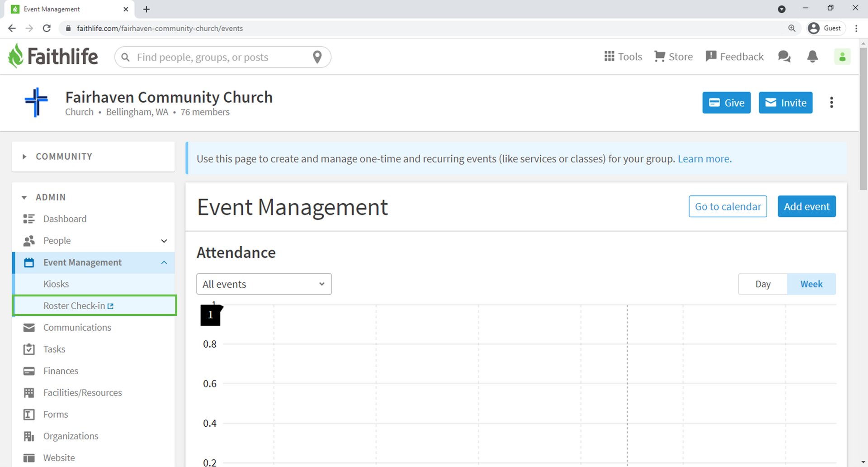
Task: Go back with the browser back arrow
Action: tap(12, 28)
